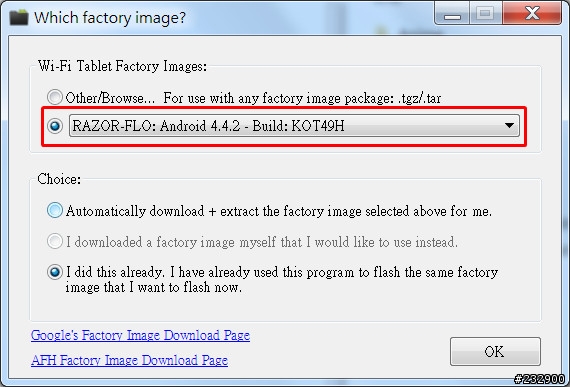This screenshot has width=570, height=387.
Task: Click the 'Wi-Fi Tablet Factory Images:' group label
Action: point(123,66)
